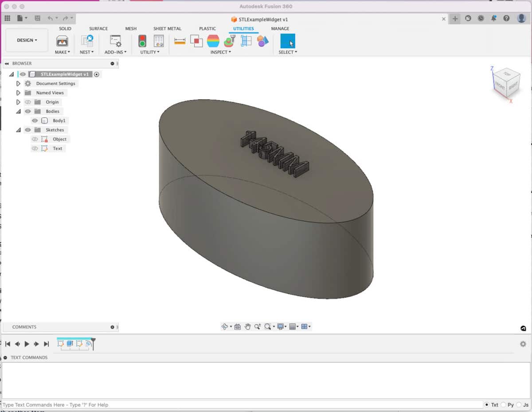Open Display Settings in navigation bar

280,326
